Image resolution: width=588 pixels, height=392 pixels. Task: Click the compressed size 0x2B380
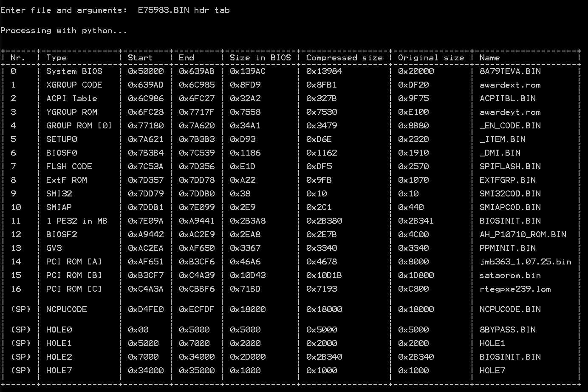pos(324,221)
